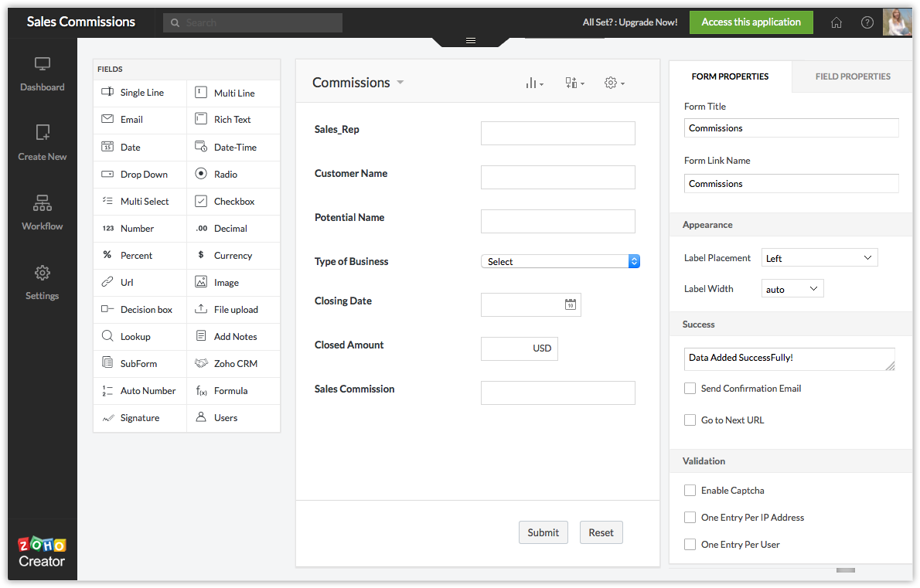The height and width of the screenshot is (588, 920).
Task: Click the Access this application button
Action: (751, 22)
